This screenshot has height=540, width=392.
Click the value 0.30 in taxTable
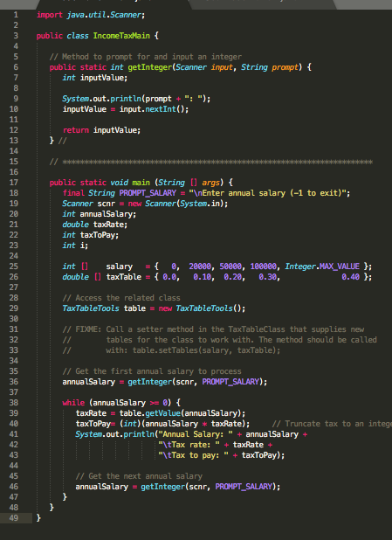(267, 277)
